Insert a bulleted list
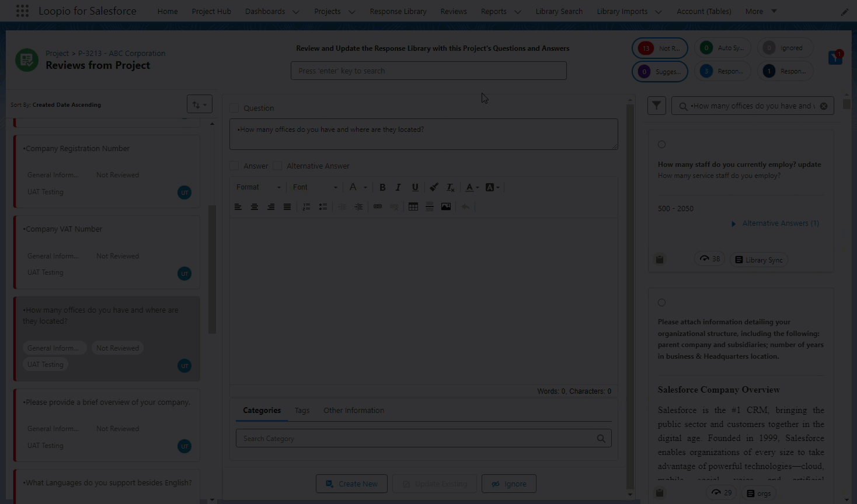The width and height of the screenshot is (857, 504). tap(323, 206)
